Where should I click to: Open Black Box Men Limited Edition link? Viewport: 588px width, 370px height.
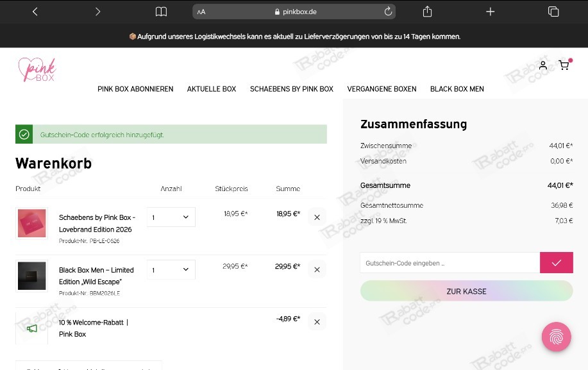pyautogui.click(x=96, y=276)
